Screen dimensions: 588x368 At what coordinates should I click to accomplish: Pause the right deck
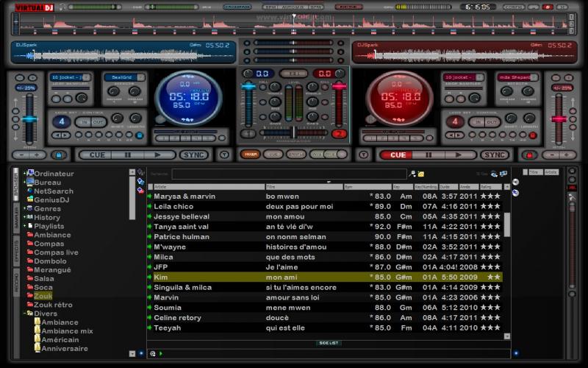point(429,155)
